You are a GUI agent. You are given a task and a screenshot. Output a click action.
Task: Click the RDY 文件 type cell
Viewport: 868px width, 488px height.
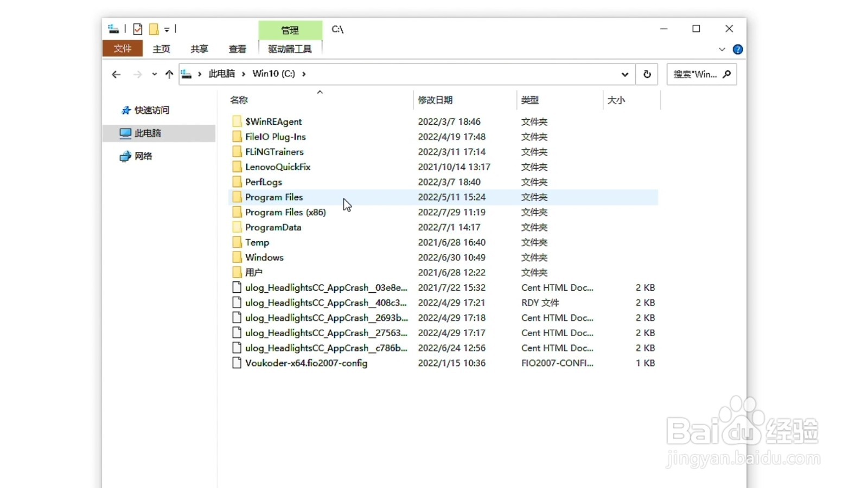[x=540, y=303]
